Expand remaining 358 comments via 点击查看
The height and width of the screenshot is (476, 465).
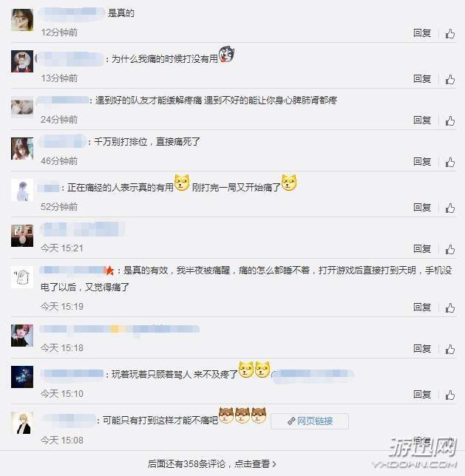[x=211, y=464]
